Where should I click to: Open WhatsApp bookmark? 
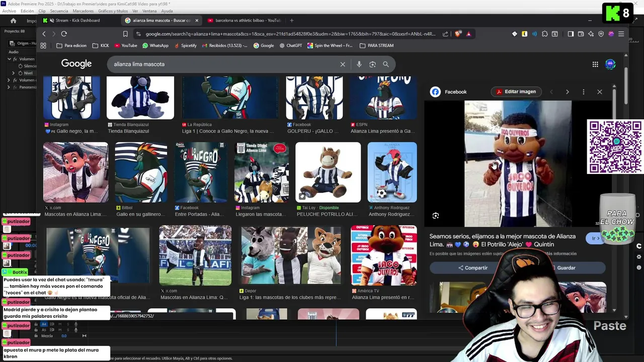(155, 46)
